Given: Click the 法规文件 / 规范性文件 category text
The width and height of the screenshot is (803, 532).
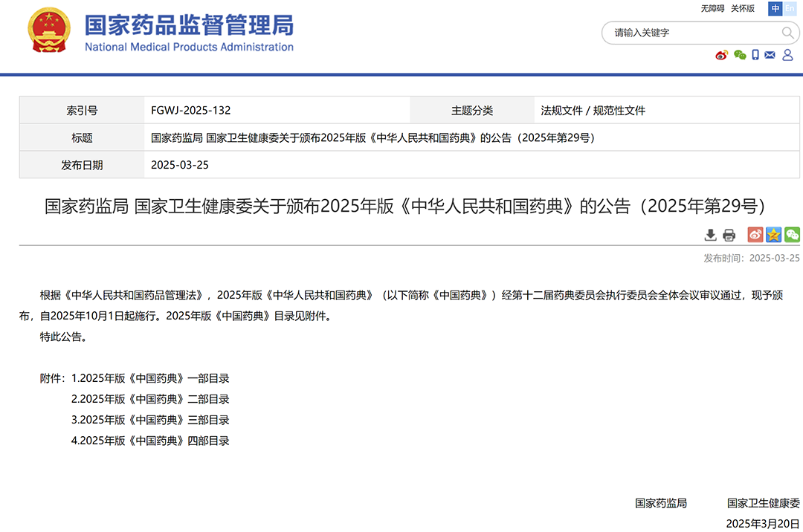Looking at the screenshot, I should coord(593,111).
